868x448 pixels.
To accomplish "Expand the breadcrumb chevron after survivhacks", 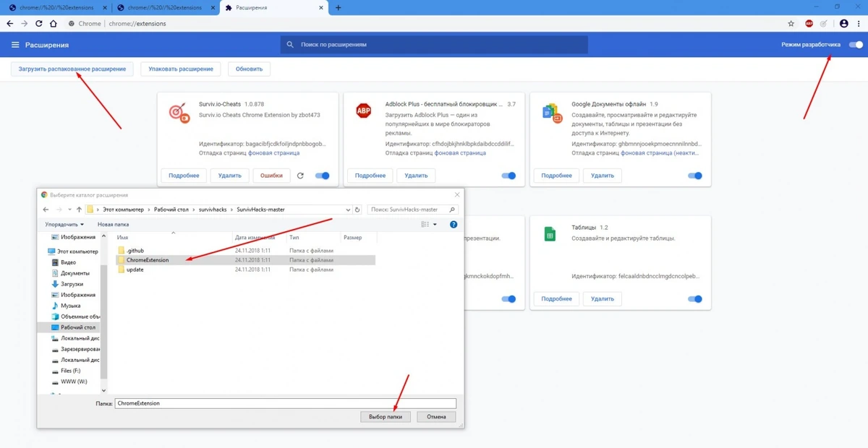I will point(232,210).
